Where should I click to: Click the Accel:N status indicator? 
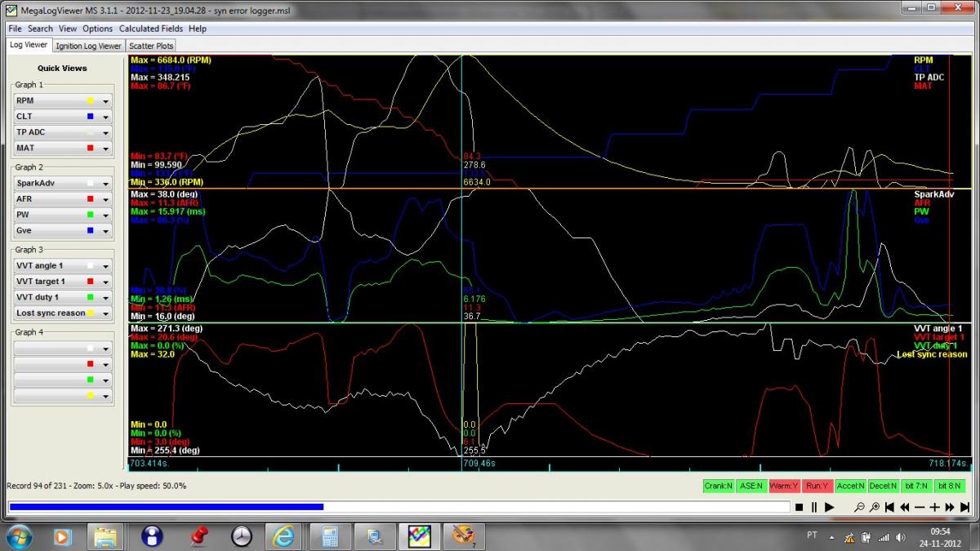(850, 486)
